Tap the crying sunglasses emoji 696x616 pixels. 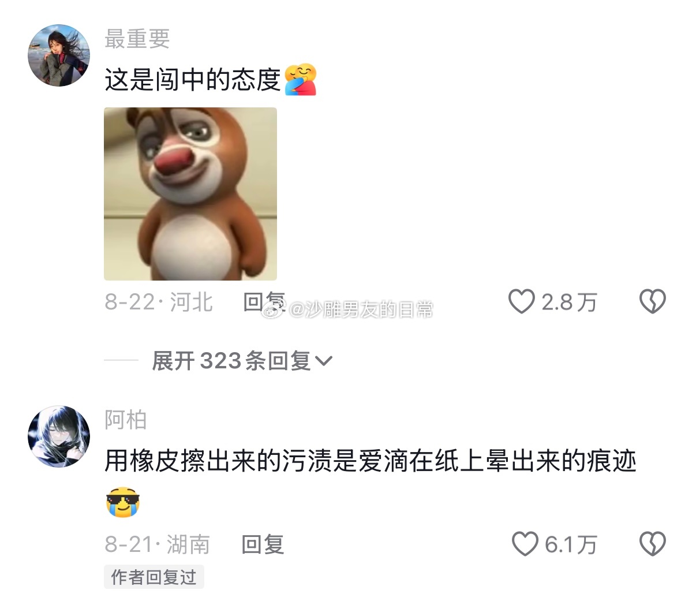coord(123,502)
